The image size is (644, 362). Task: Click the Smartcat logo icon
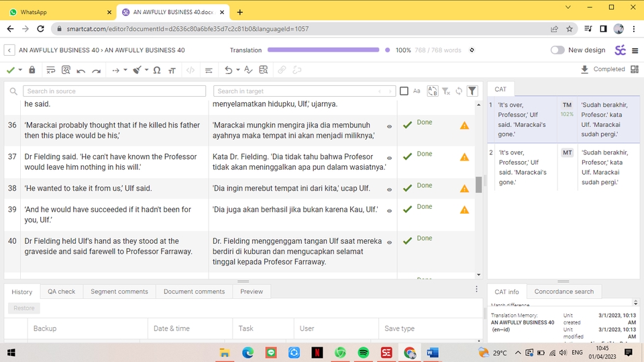click(x=620, y=50)
